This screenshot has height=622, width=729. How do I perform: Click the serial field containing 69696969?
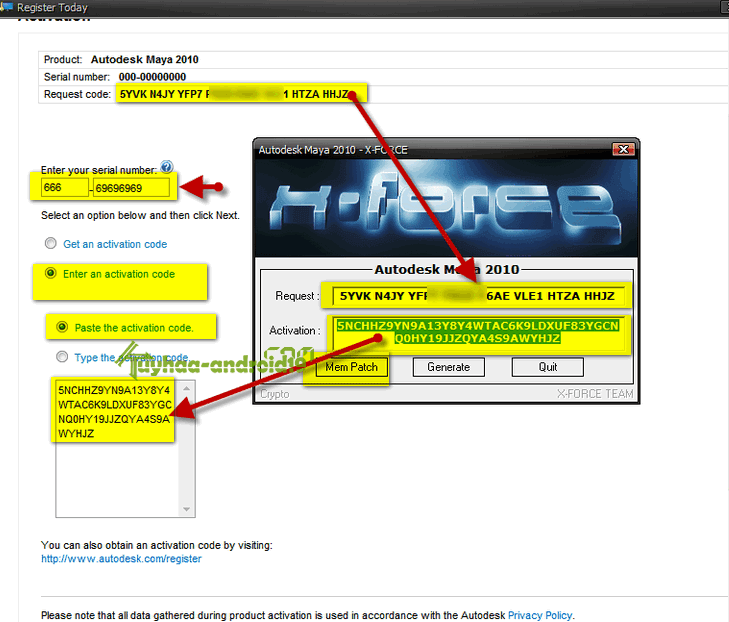[131, 188]
